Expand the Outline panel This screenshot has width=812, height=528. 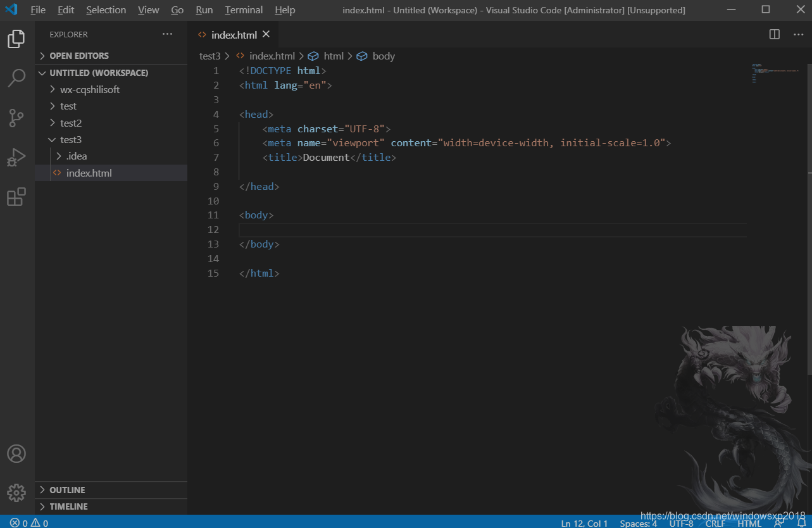(67, 490)
